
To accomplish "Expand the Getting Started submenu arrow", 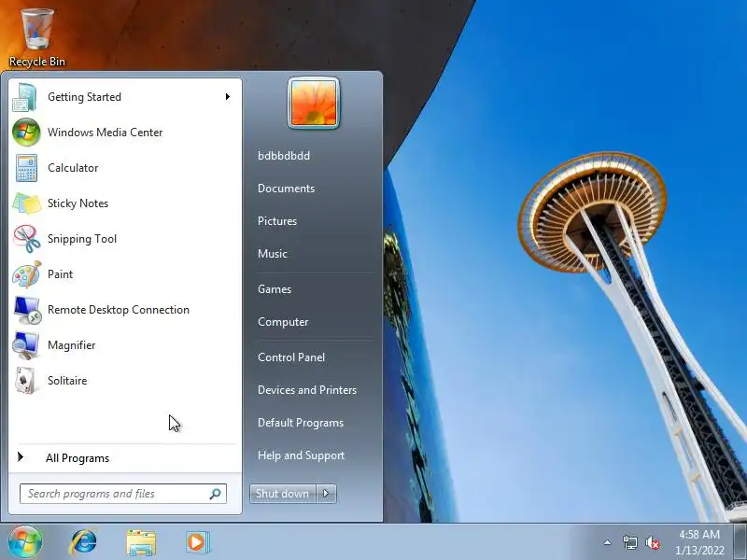I will click(x=228, y=97).
